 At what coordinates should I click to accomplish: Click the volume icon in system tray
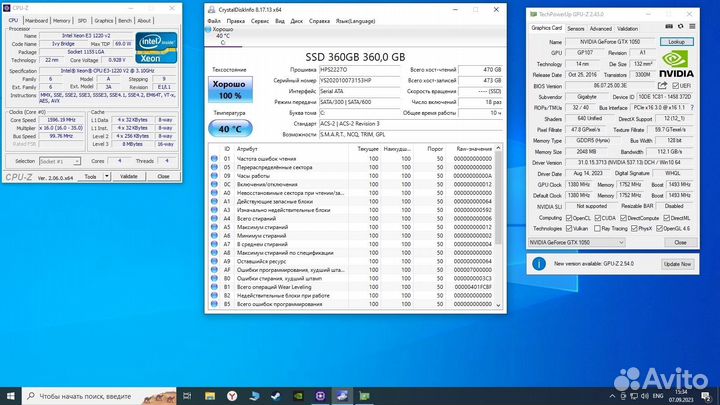(645, 396)
